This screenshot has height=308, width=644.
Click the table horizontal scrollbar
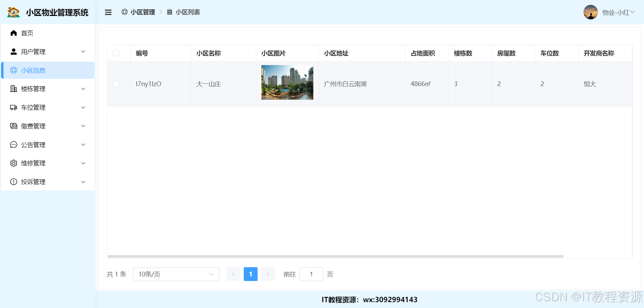pos(336,256)
